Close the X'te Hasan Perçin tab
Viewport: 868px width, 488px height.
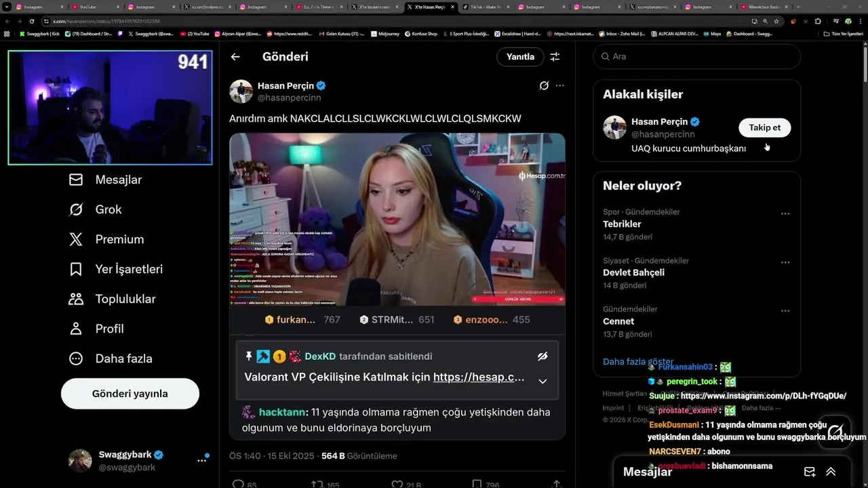[x=453, y=7]
